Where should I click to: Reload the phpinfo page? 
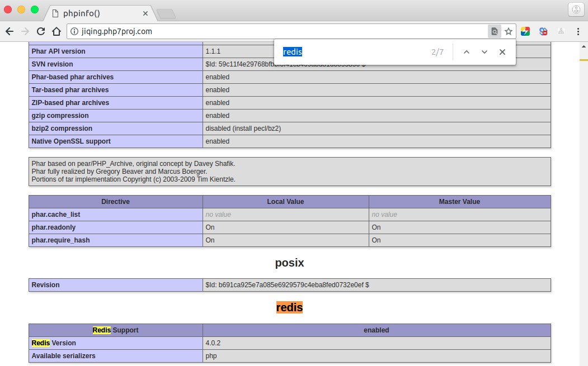click(41, 31)
